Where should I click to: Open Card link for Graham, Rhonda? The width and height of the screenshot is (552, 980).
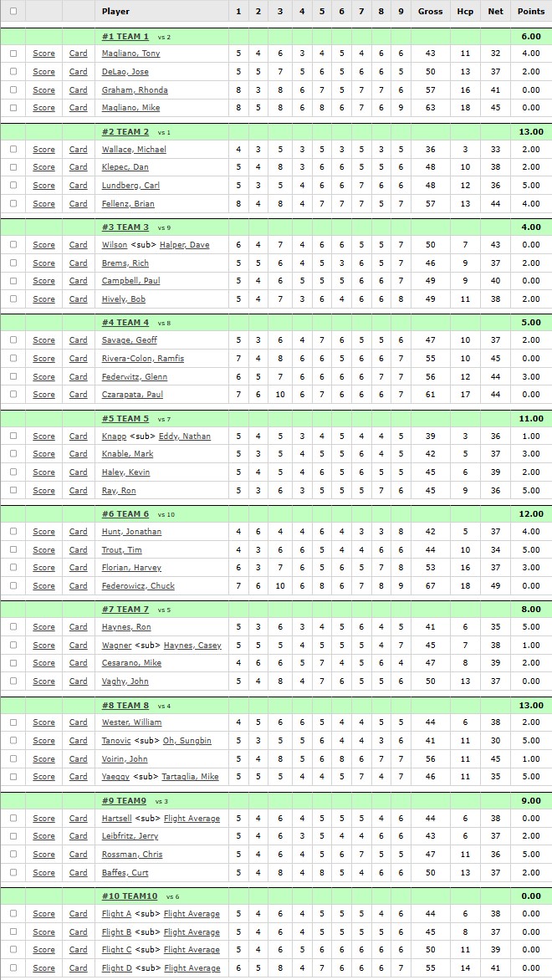click(x=78, y=90)
